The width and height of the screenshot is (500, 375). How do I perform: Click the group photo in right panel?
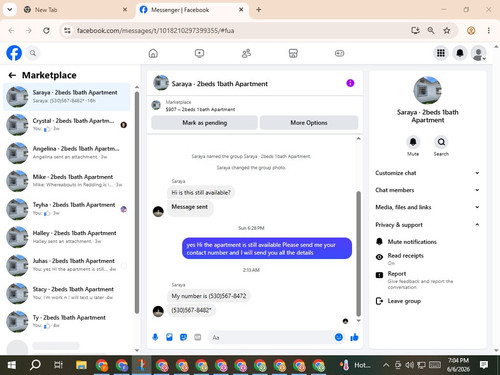point(427,90)
